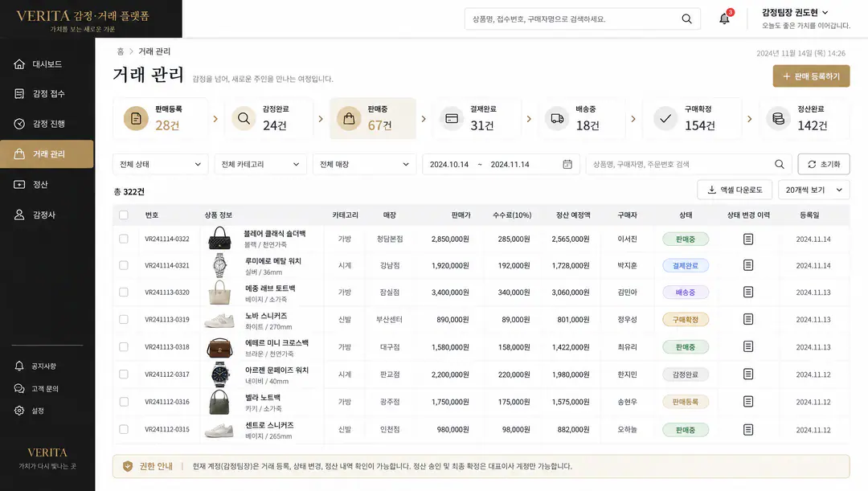Open 감정 접수 in the sidebar
The image size is (868, 491).
click(x=47, y=93)
